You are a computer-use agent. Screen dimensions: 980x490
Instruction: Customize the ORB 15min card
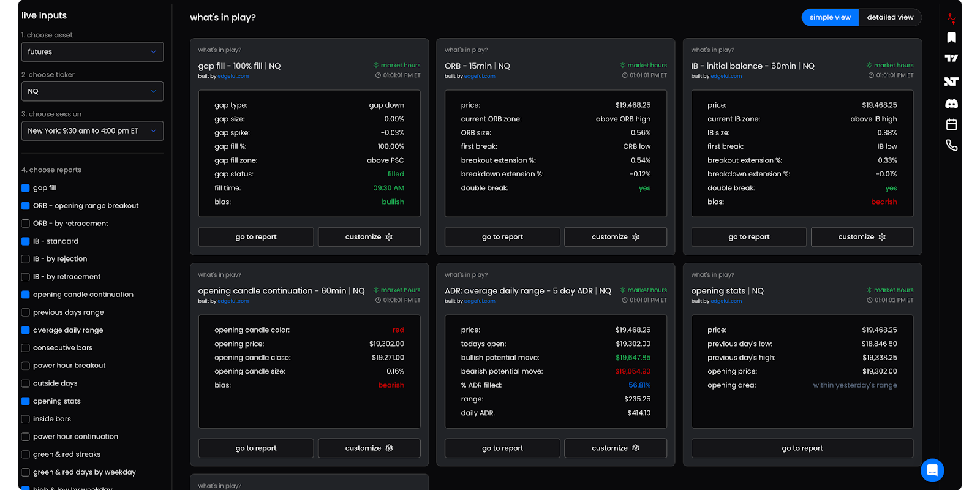pyautogui.click(x=616, y=237)
